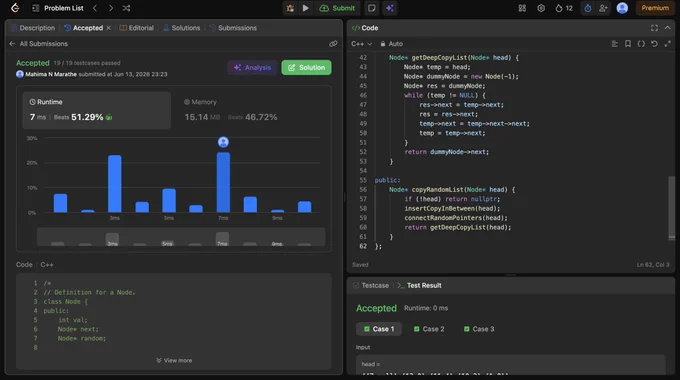Switch to the Testcase tab
The width and height of the screenshot is (680, 380).
click(371, 285)
